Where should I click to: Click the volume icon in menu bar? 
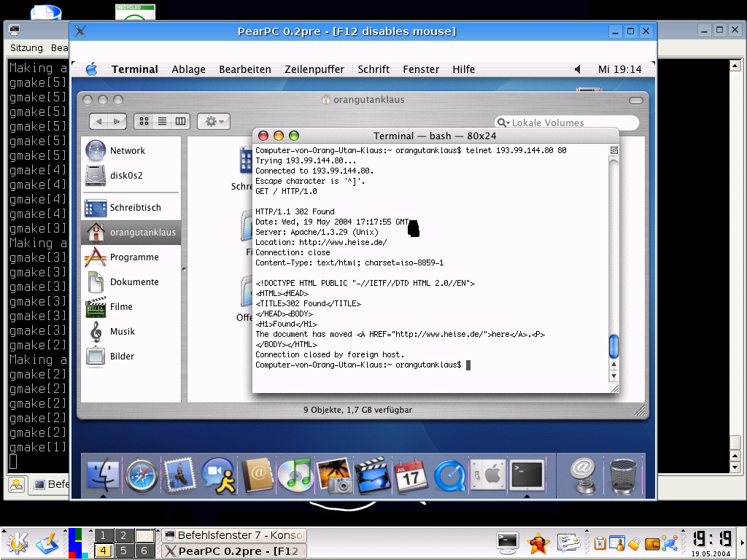point(578,69)
